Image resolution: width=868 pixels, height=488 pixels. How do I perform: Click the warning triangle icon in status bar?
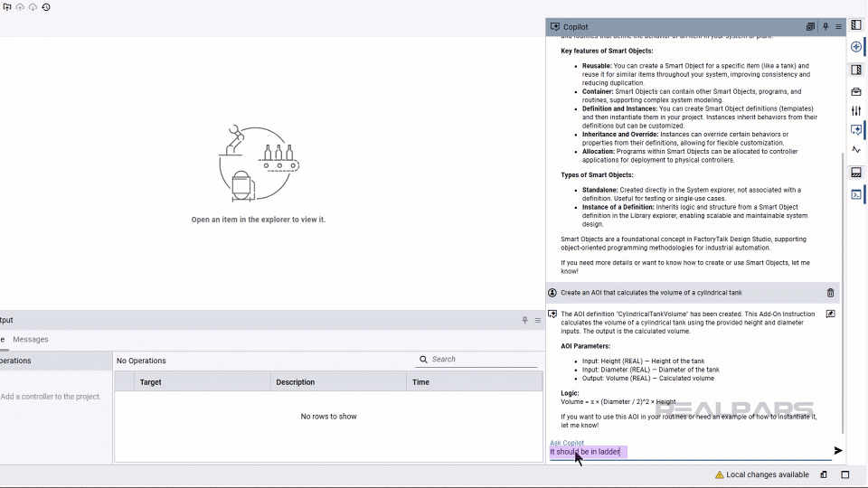719,474
